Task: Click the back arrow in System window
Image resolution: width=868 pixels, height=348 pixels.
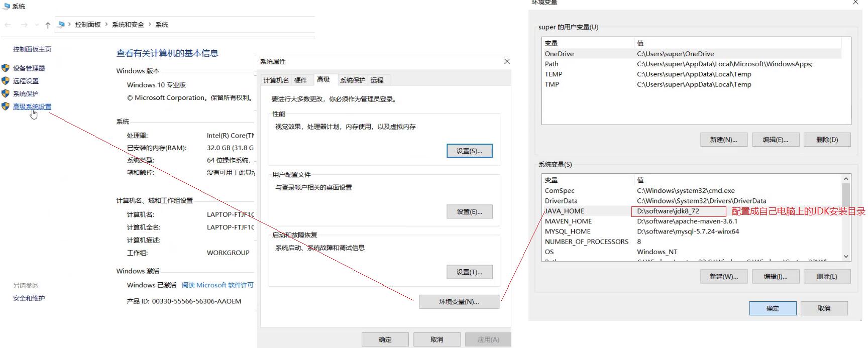Action: [8, 25]
